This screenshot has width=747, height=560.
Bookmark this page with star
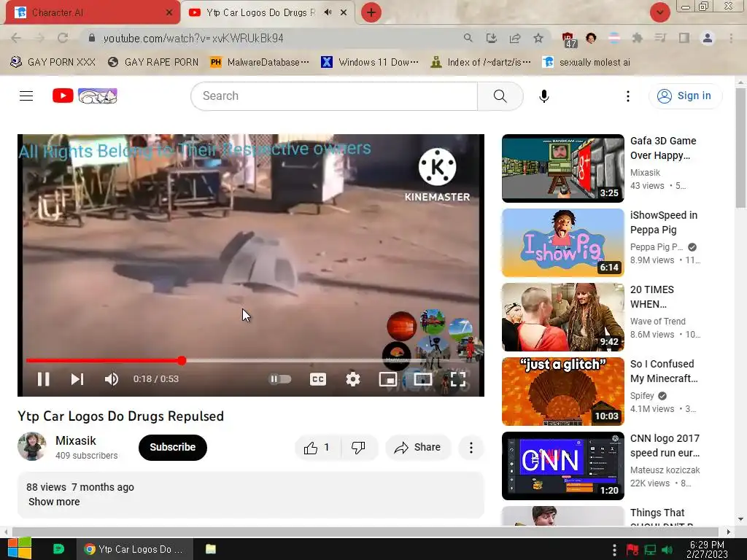click(x=538, y=38)
